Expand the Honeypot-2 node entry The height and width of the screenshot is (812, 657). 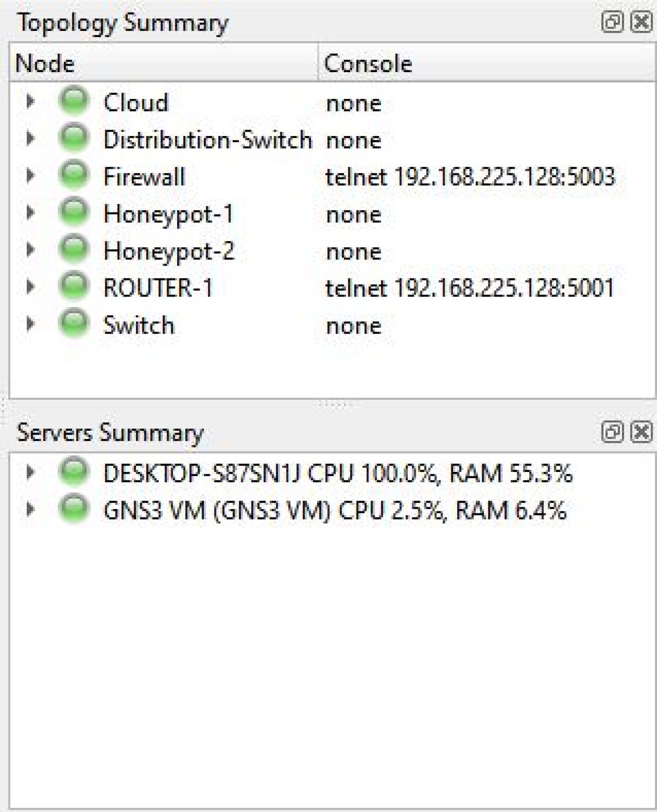[x=31, y=249]
